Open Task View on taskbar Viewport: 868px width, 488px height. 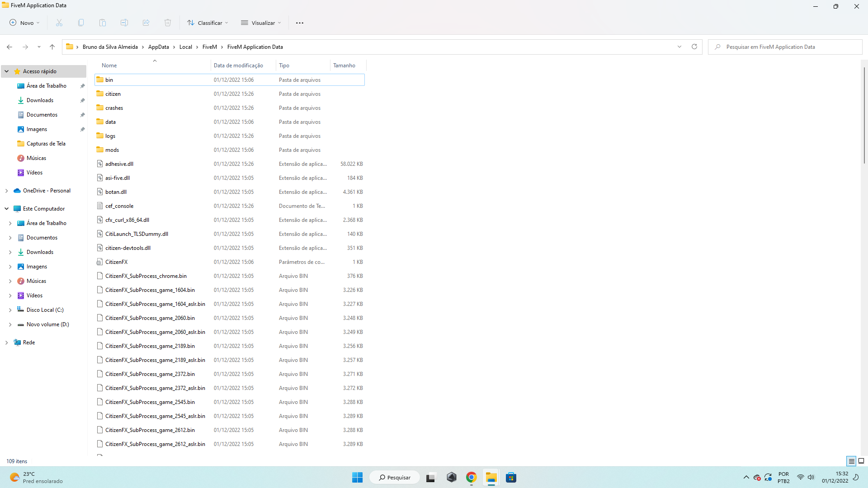pyautogui.click(x=430, y=477)
